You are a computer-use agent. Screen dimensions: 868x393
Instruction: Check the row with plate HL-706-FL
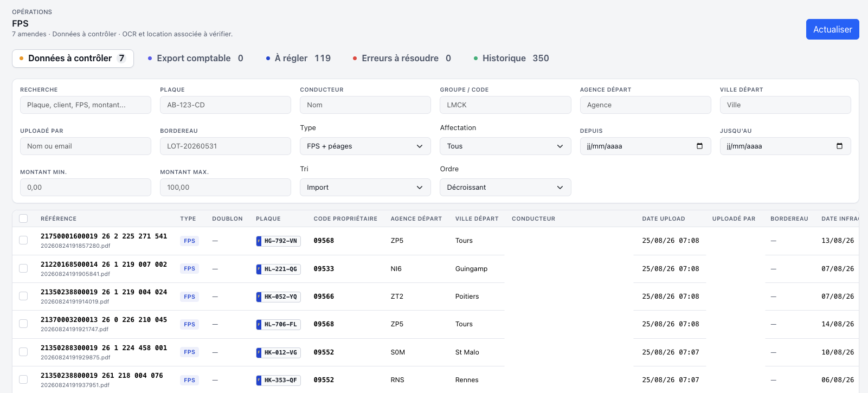coord(23,324)
